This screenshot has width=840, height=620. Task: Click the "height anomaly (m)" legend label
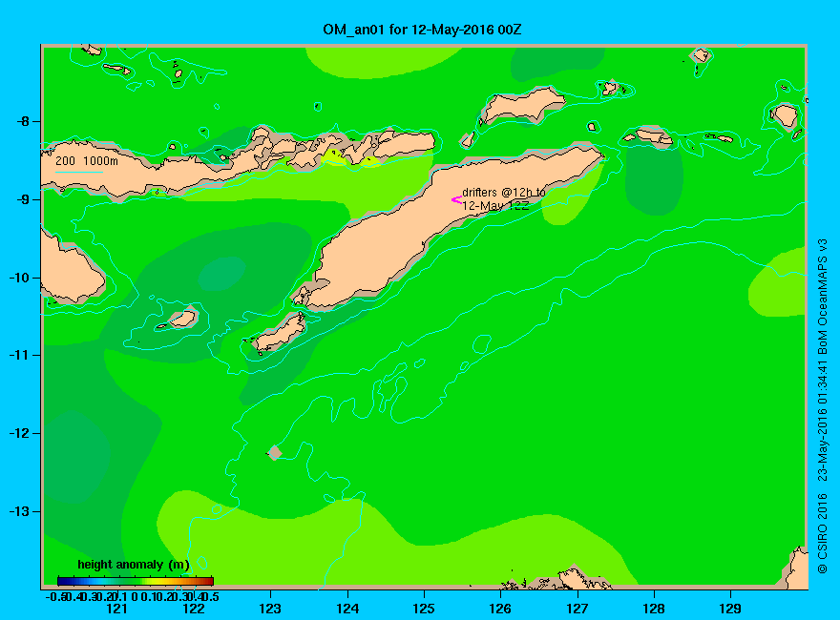pos(134,565)
